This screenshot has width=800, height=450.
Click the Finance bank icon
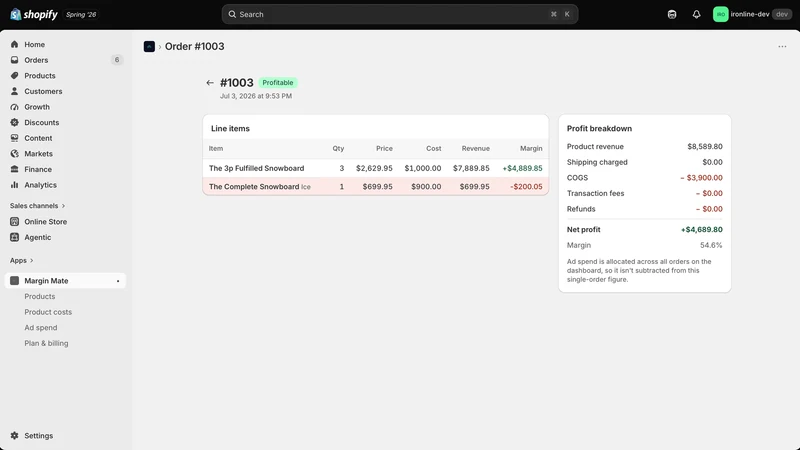[14, 169]
